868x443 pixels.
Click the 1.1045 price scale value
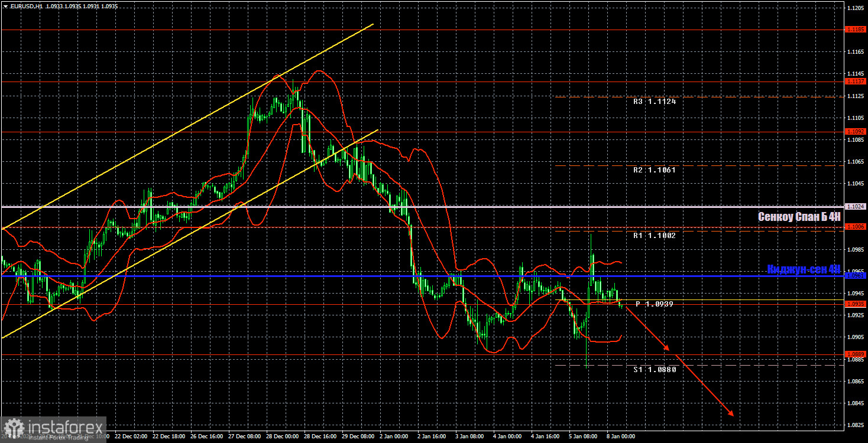855,183
